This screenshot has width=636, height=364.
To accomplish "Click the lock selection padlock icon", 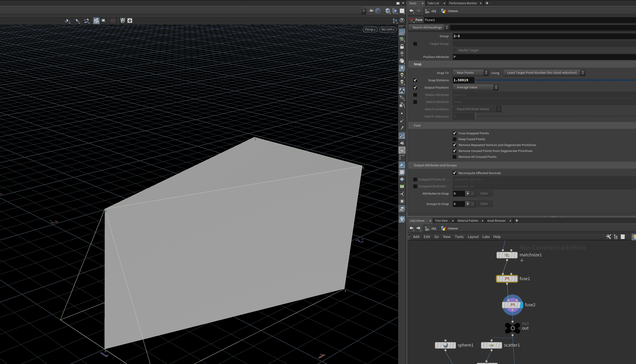I will pyautogui.click(x=402, y=47).
